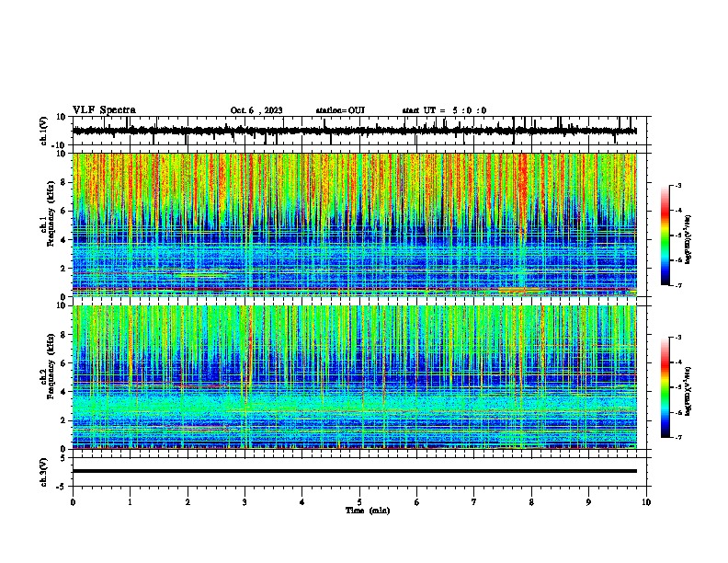Click the ch.2 spectrogram color scale bar
728x563 pixels.
coord(665,387)
